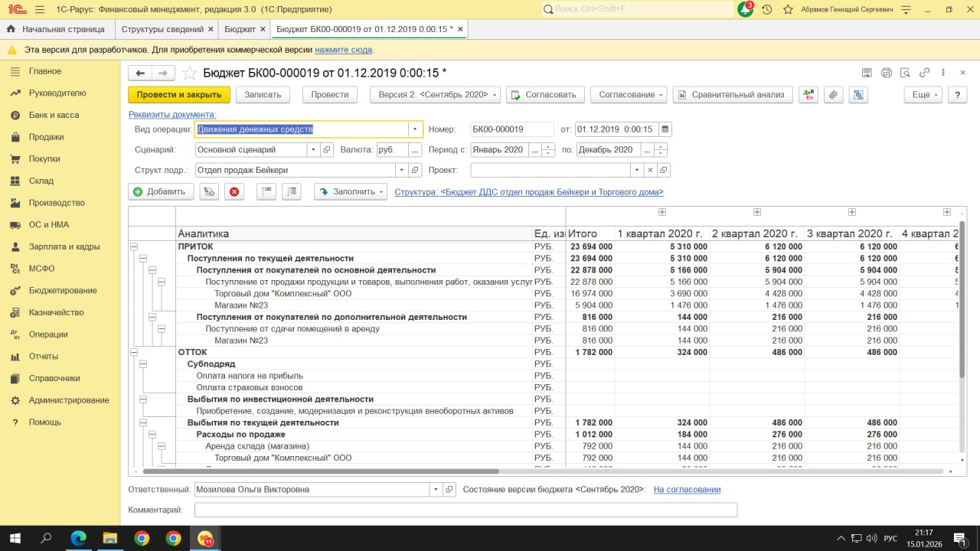This screenshot has height=551, width=980.
Task: Open Бюджетирование in the left menu
Action: [63, 291]
